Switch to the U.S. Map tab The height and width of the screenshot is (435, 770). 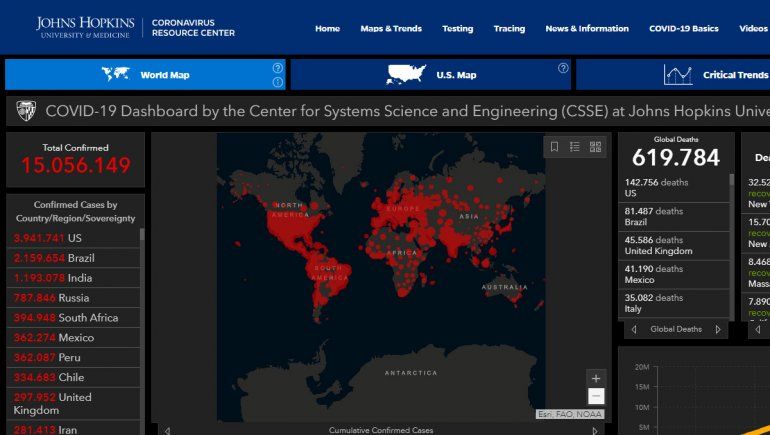[x=430, y=75]
